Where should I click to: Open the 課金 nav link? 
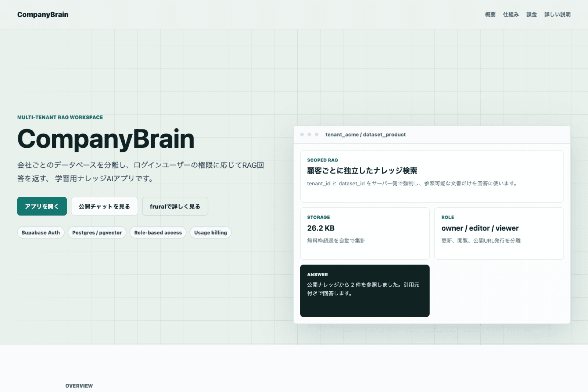click(x=531, y=15)
